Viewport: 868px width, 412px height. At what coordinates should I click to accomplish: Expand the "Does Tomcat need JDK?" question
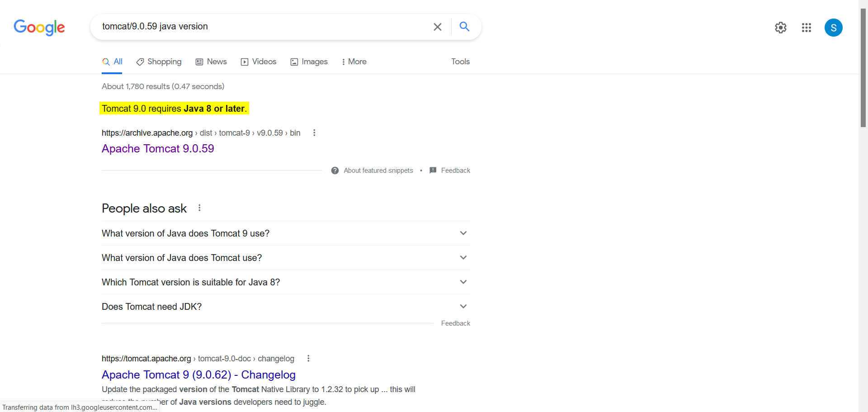coord(463,307)
